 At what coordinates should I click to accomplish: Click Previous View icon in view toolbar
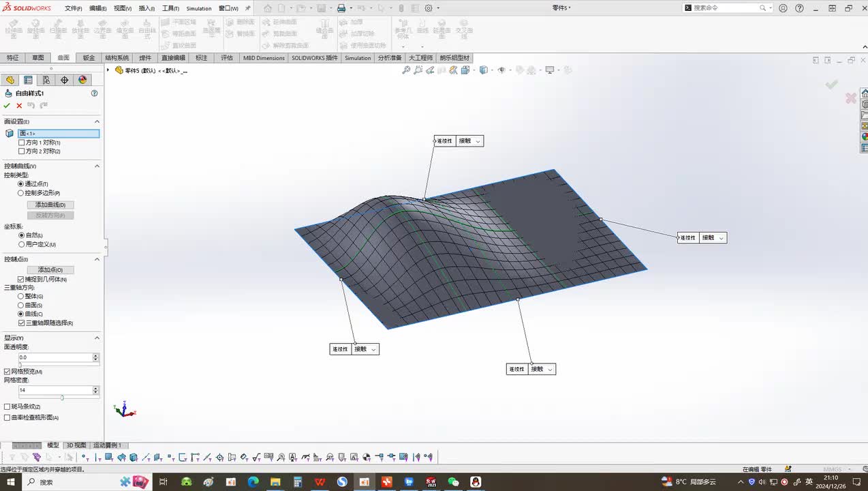coord(431,70)
